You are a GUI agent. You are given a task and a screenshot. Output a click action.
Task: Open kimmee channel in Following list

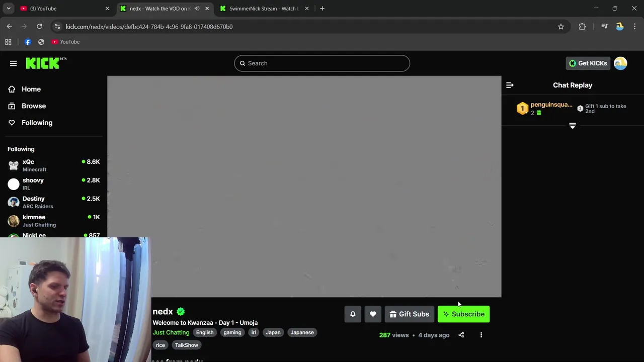pyautogui.click(x=54, y=221)
